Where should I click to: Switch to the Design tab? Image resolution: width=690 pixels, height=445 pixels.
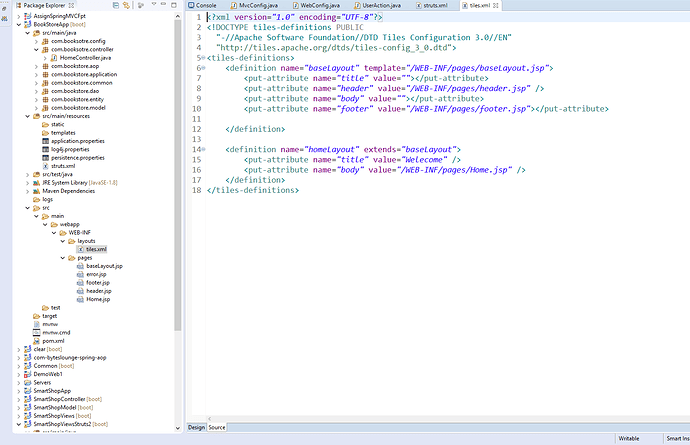(197, 427)
